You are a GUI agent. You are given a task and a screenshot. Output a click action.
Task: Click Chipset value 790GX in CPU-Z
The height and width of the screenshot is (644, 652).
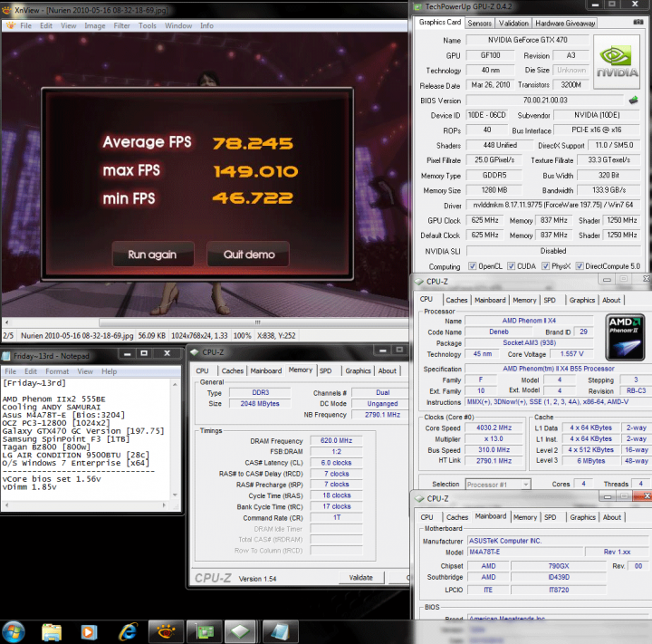coord(559,566)
